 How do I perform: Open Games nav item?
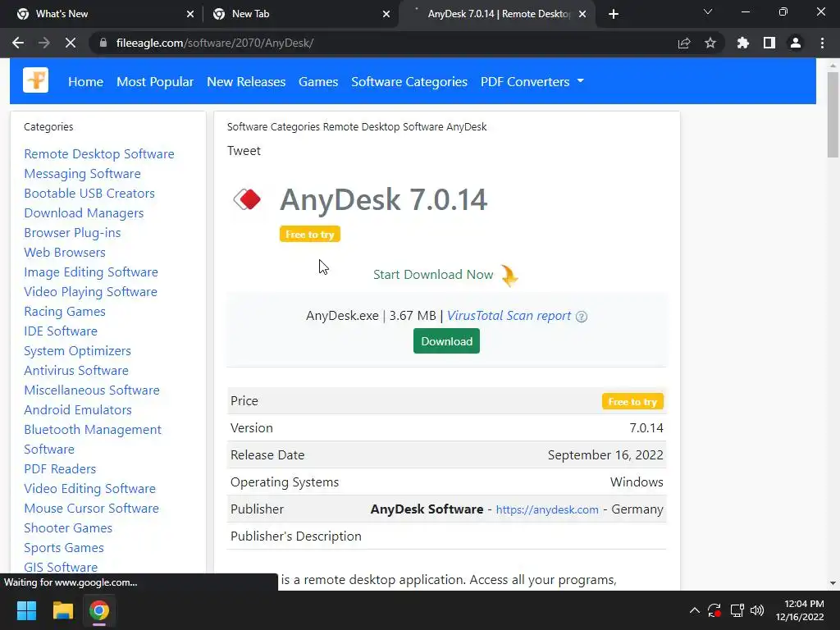(318, 81)
